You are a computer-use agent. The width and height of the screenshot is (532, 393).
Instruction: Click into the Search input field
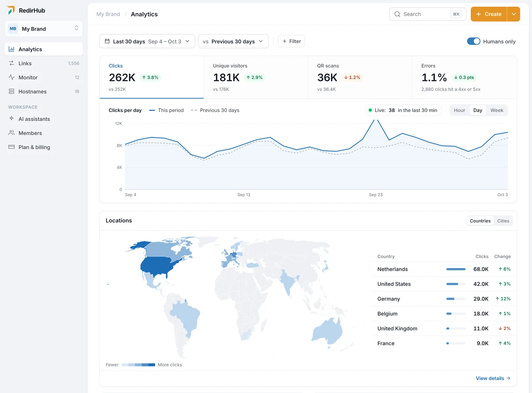[x=428, y=14]
